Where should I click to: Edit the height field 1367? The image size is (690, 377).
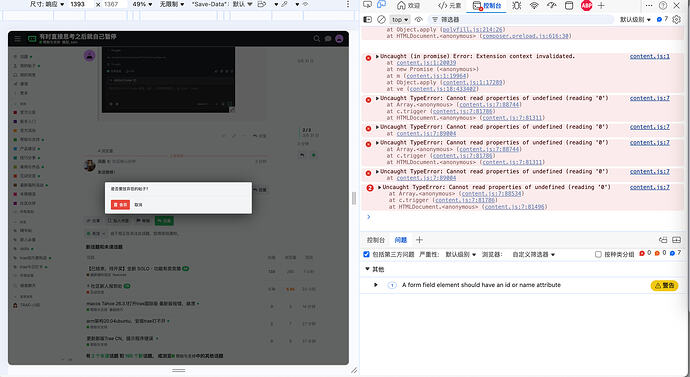114,4
